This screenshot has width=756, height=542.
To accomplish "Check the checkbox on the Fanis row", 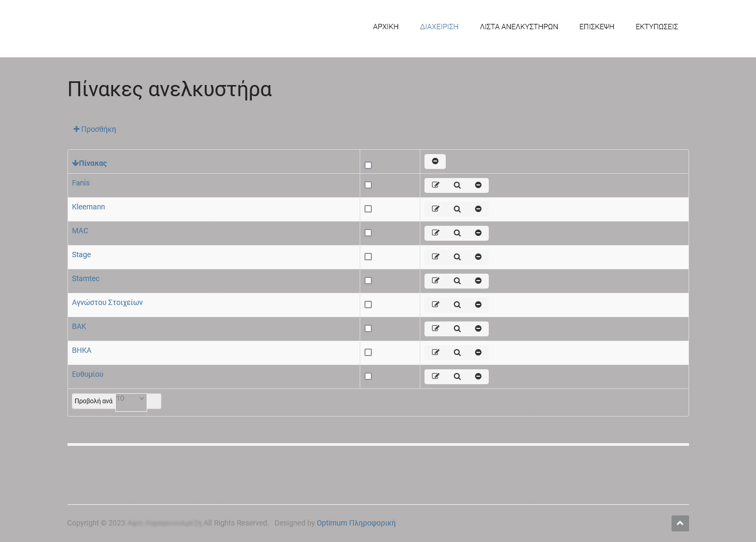I will [368, 184].
